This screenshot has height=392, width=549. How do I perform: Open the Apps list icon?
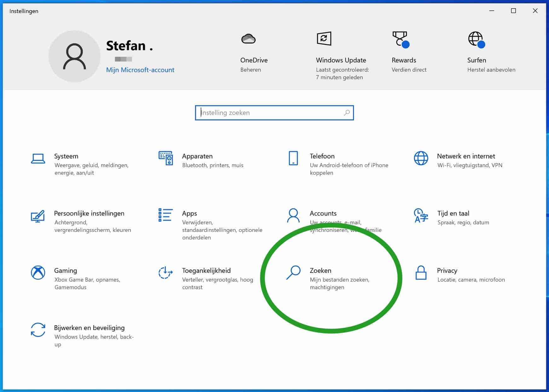tap(165, 215)
